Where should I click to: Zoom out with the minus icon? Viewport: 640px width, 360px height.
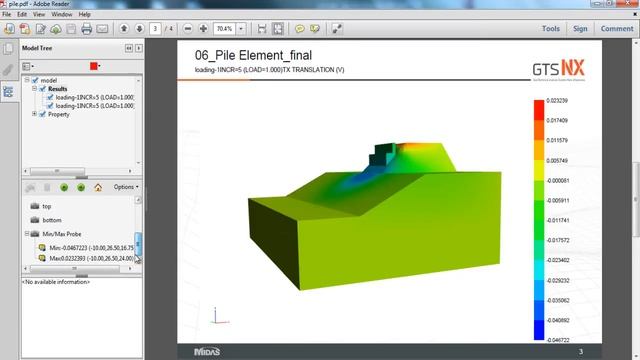[188, 29]
